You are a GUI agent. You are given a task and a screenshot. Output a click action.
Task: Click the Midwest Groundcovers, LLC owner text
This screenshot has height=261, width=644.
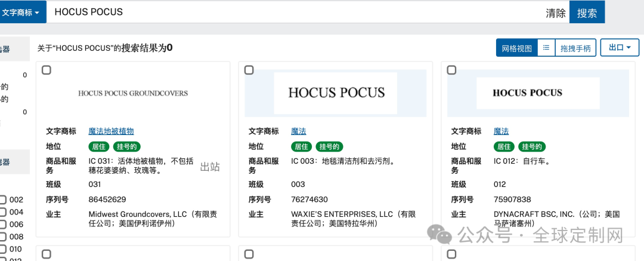tap(153, 219)
